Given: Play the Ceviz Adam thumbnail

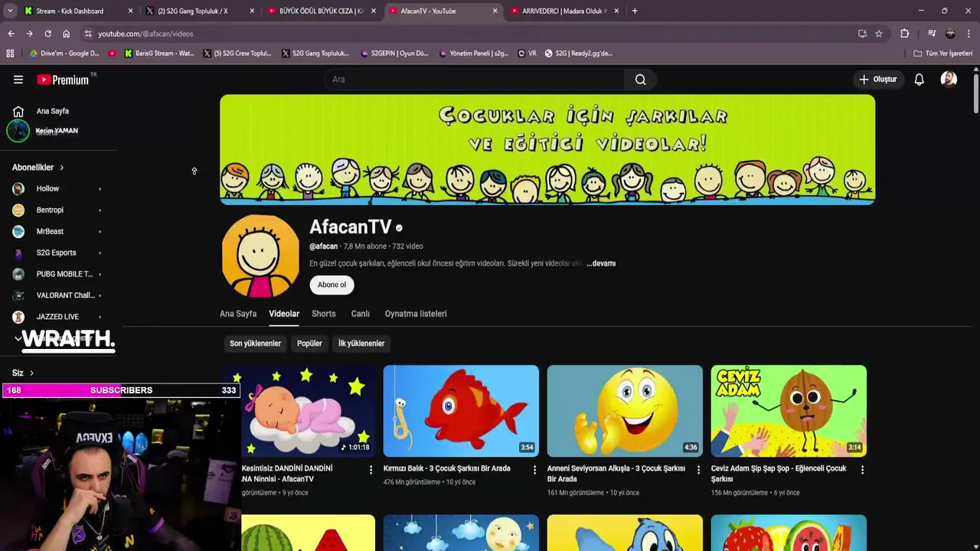Looking at the screenshot, I should coord(789,411).
